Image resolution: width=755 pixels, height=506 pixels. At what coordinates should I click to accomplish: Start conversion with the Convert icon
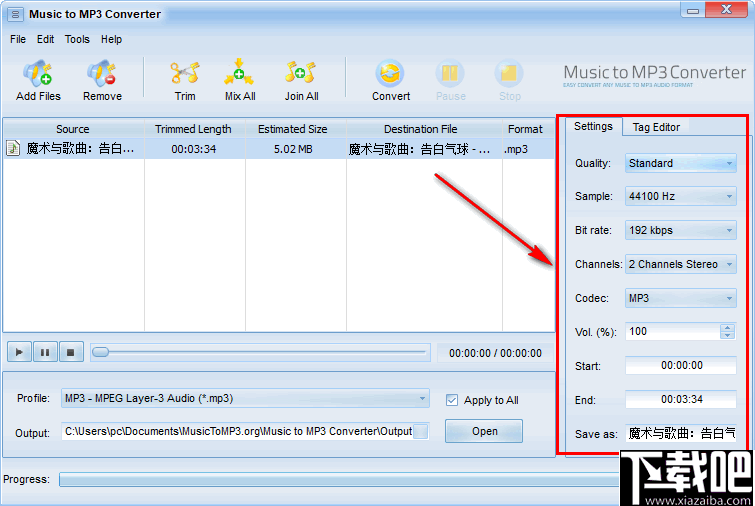coord(390,73)
